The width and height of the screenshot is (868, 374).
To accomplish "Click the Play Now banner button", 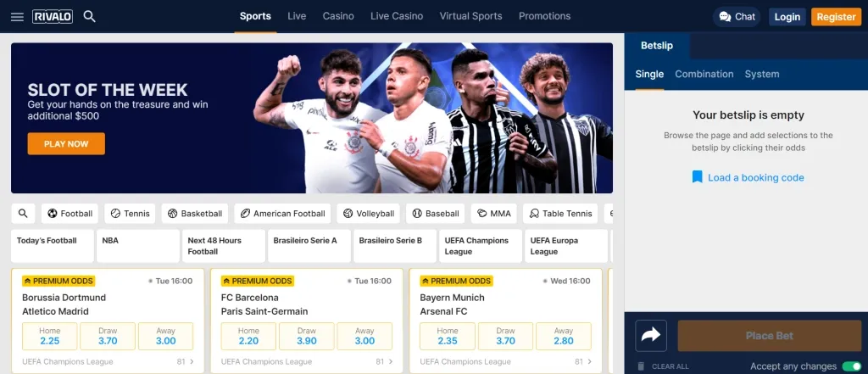I will tap(66, 143).
